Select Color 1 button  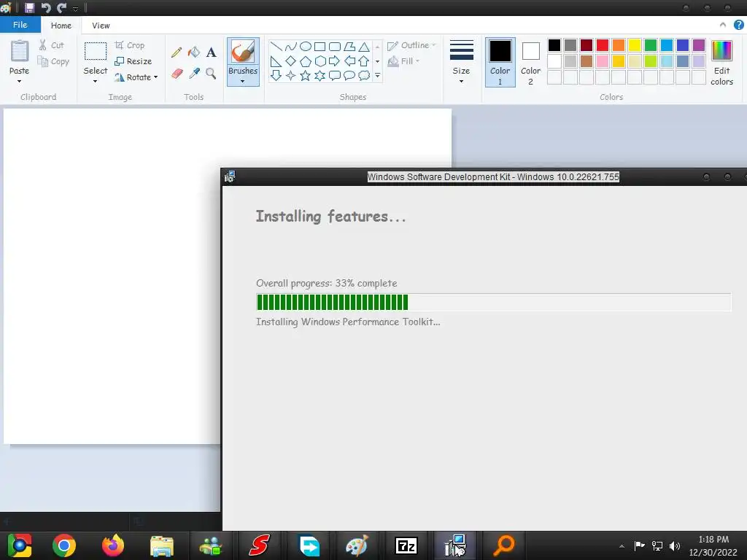[x=500, y=63]
